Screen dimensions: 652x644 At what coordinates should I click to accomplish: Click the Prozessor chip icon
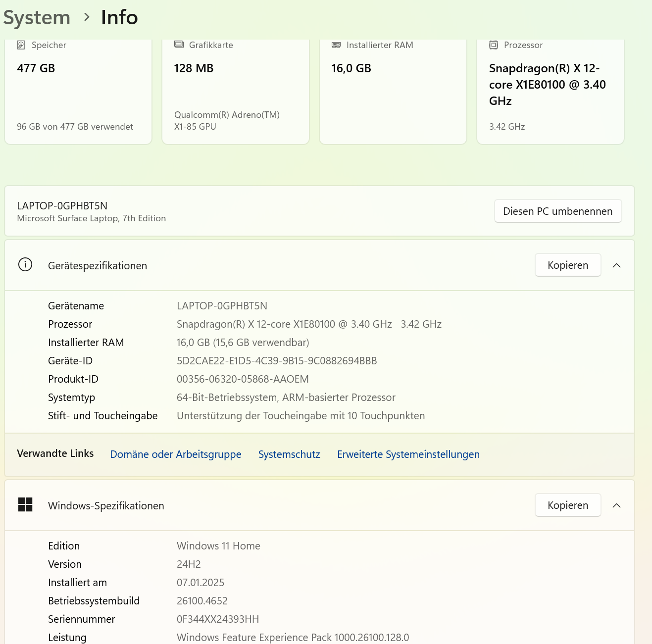tap(494, 45)
